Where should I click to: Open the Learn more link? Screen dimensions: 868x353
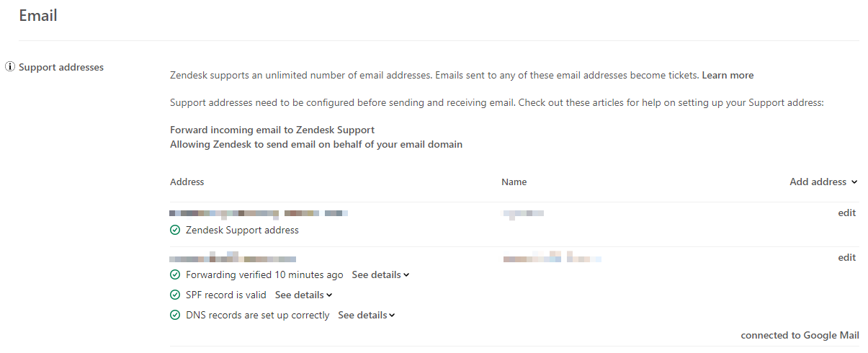coord(728,75)
